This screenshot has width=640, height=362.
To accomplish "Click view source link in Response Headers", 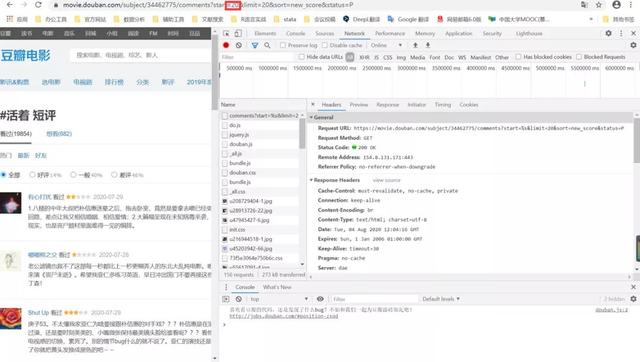I will pyautogui.click(x=386, y=180).
